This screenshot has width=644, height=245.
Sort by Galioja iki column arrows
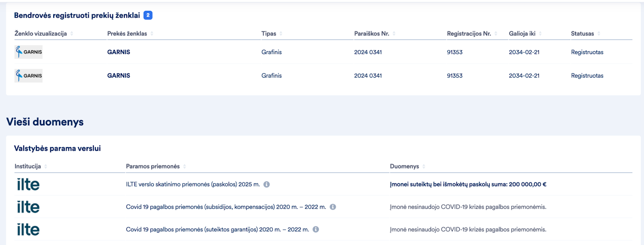(x=540, y=33)
